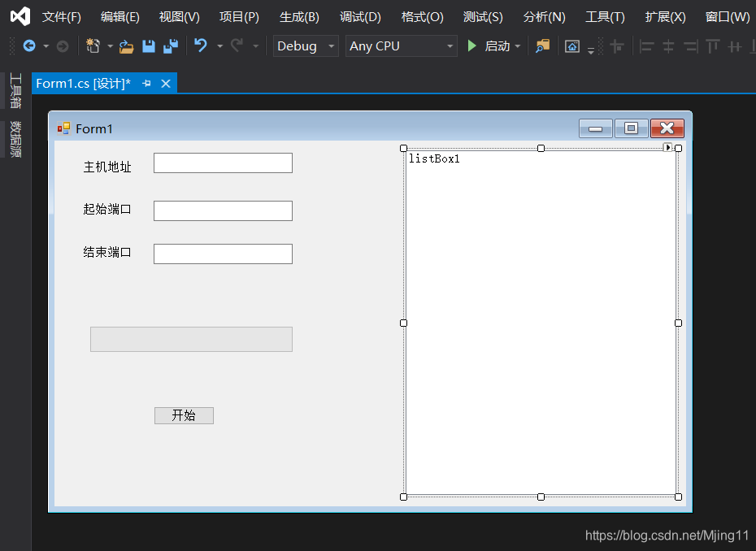
Task: Open the 文件(F) menu
Action: pyautogui.click(x=61, y=17)
